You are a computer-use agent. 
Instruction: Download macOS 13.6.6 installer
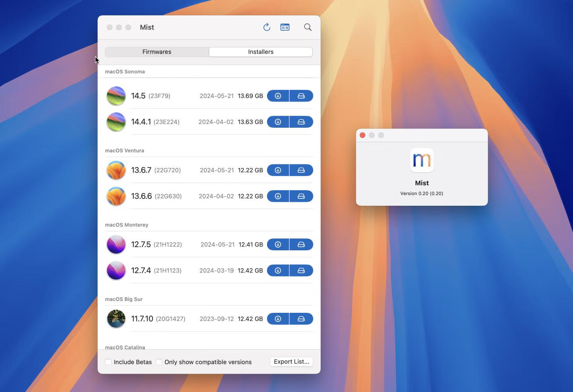(x=278, y=196)
